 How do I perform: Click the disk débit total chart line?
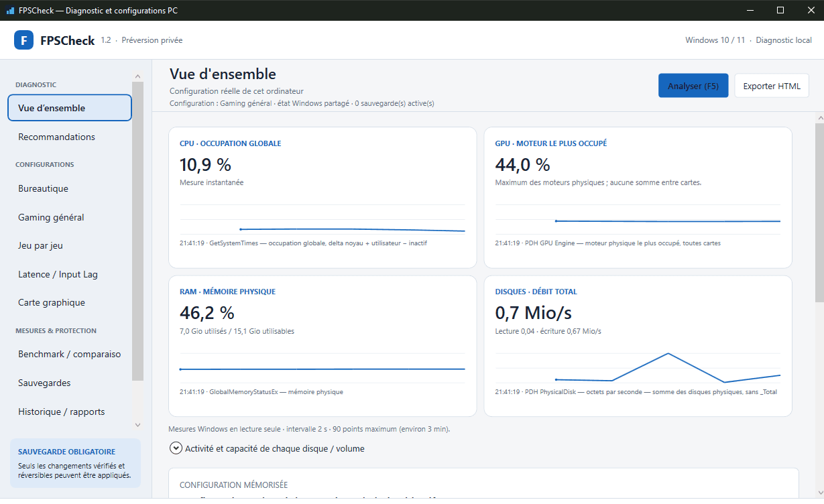(668, 368)
